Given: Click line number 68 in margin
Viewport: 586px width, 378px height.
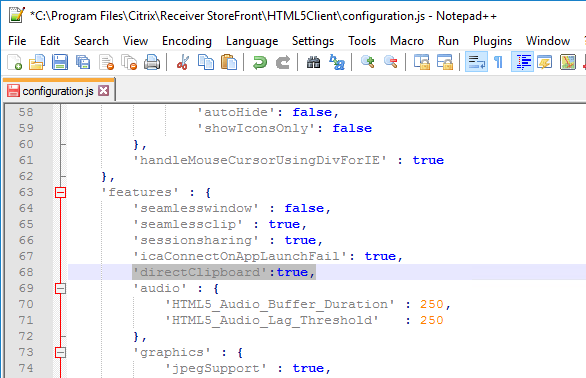Looking at the screenshot, I should click(x=26, y=272).
